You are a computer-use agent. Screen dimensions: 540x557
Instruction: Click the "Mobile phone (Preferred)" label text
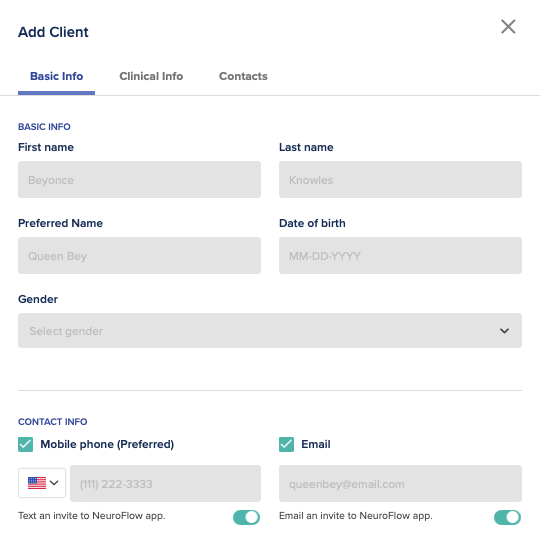tap(107, 444)
